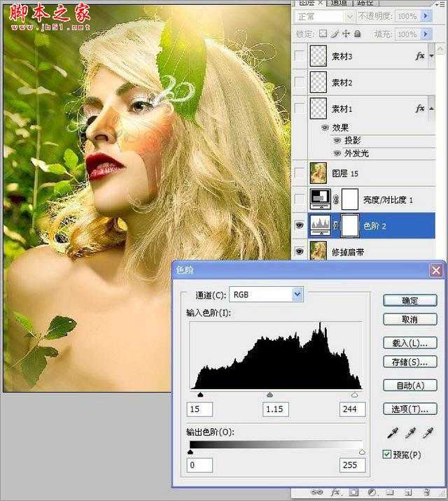Expand effects on layer 素材3
Image resolution: width=448 pixels, height=501 pixels.
click(x=432, y=56)
